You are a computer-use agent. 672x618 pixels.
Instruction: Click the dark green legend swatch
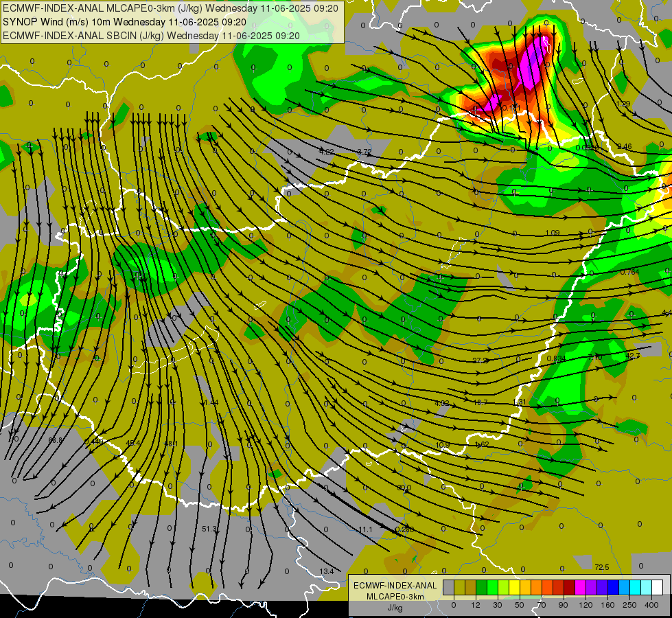[x=481, y=587]
